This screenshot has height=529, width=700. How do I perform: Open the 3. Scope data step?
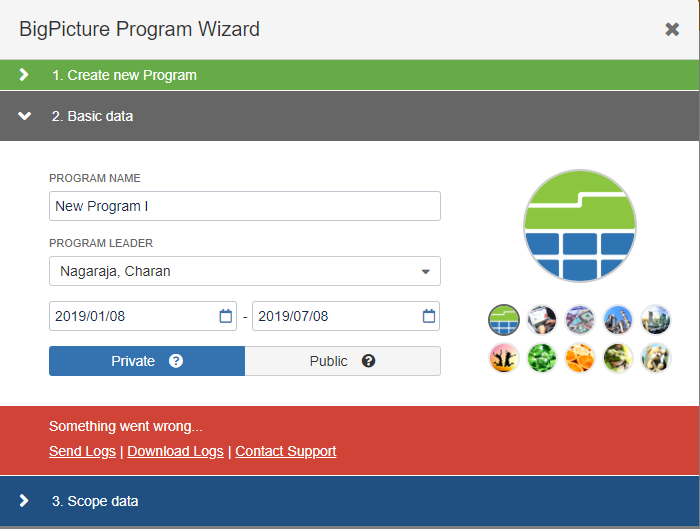tap(350, 501)
